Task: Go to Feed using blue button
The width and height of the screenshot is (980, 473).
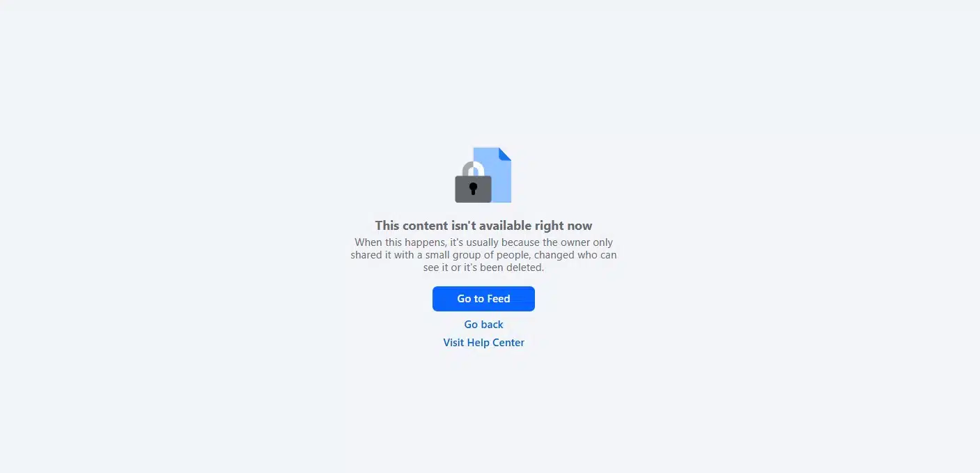Action: (483, 299)
